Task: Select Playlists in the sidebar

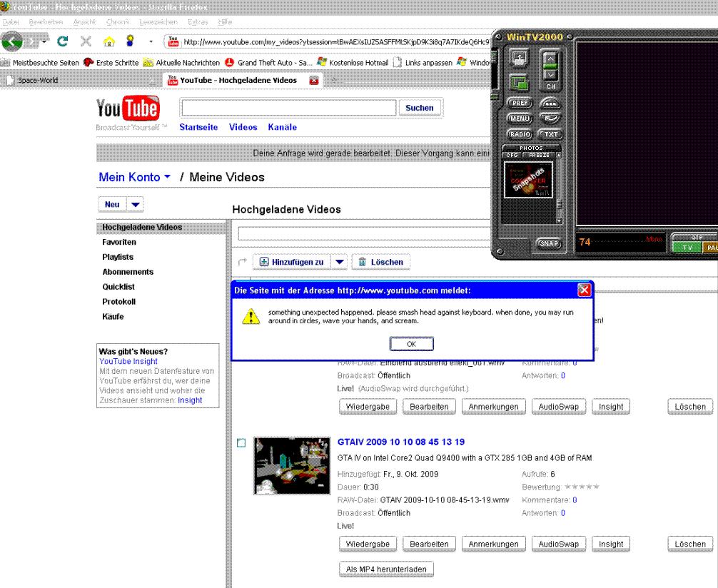Action: pos(118,257)
